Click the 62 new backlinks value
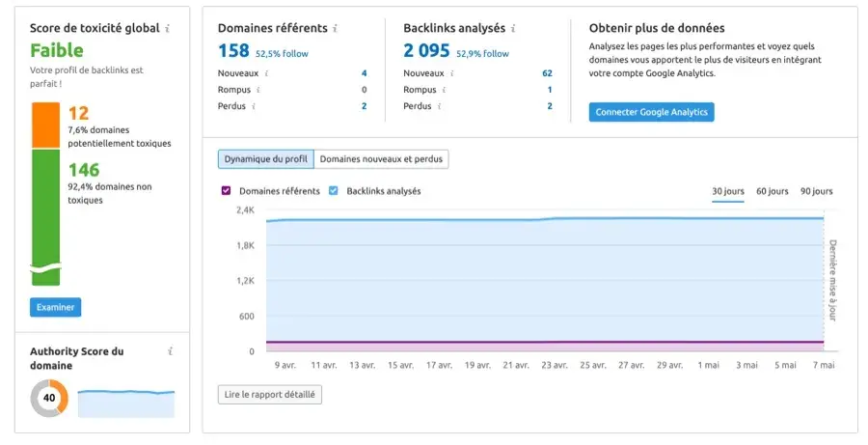Image resolution: width=868 pixels, height=445 pixels. [548, 73]
